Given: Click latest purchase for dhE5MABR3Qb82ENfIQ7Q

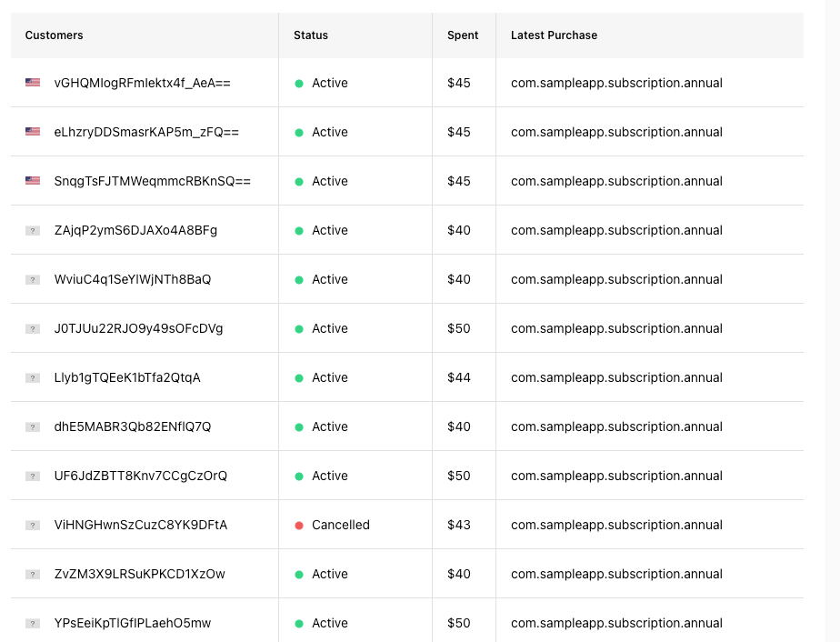Looking at the screenshot, I should [x=616, y=427].
